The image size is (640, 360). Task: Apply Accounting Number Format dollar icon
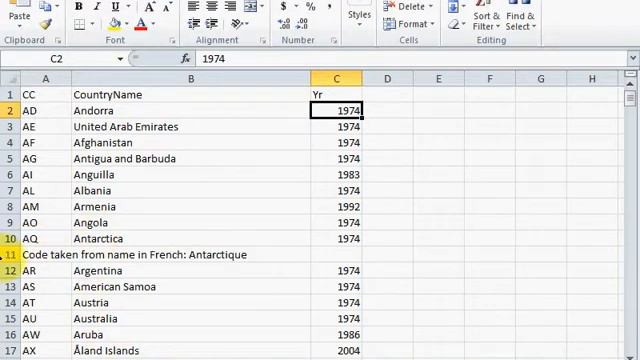click(x=283, y=6)
